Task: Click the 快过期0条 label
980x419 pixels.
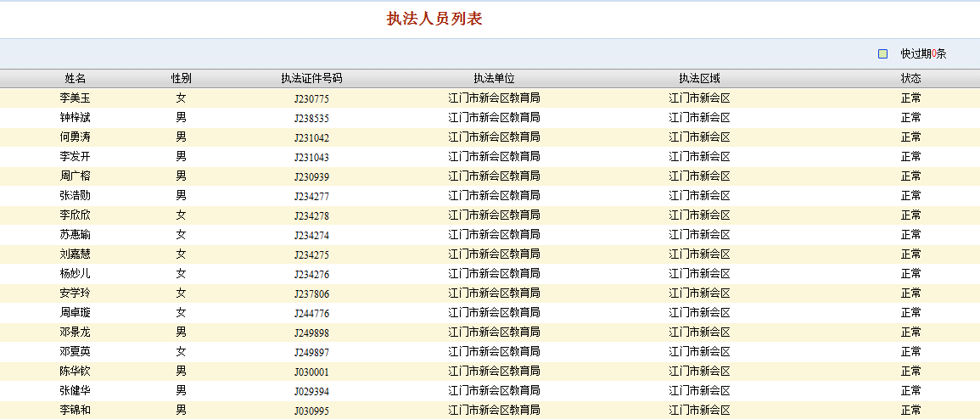Action: (923, 53)
